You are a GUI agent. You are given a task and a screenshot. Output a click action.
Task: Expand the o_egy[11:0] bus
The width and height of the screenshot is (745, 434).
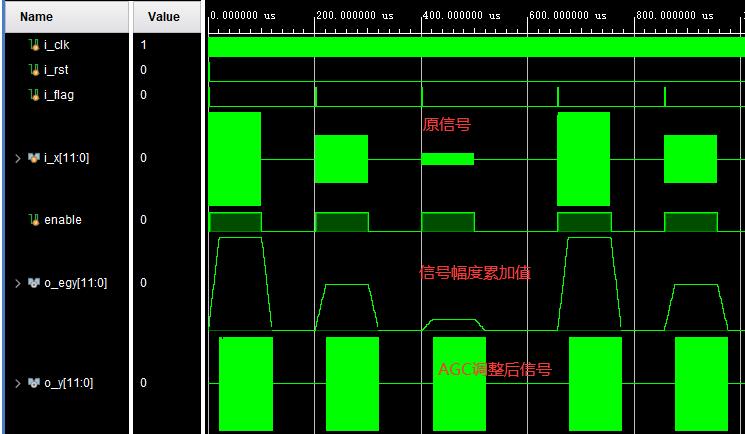coord(18,283)
